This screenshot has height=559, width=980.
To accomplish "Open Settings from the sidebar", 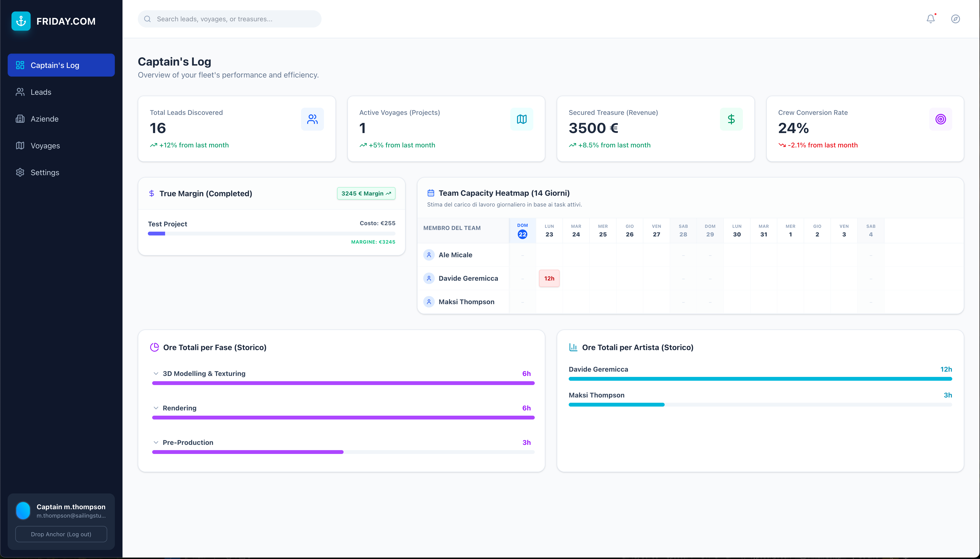I will (45, 172).
